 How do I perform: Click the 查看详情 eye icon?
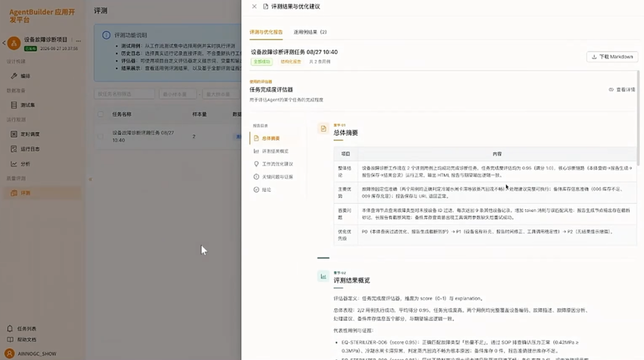611,89
